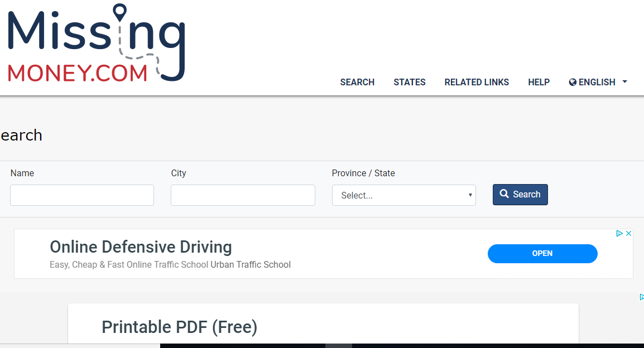Focus the City text field
This screenshot has height=348, width=644.
[243, 195]
